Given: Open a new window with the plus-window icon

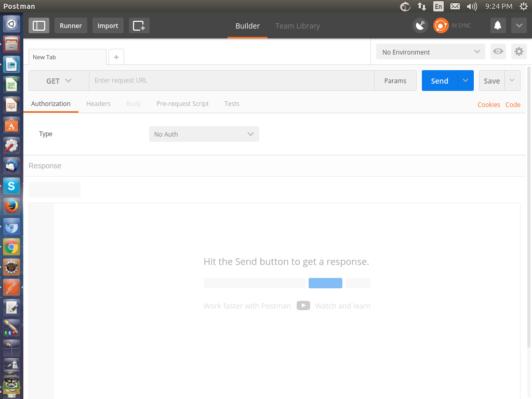Looking at the screenshot, I should [139, 25].
